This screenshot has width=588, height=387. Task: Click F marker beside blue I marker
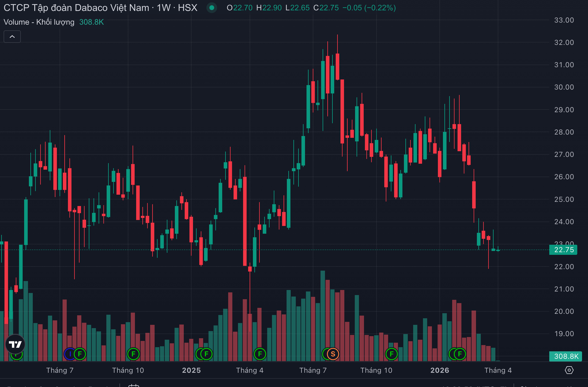point(80,354)
